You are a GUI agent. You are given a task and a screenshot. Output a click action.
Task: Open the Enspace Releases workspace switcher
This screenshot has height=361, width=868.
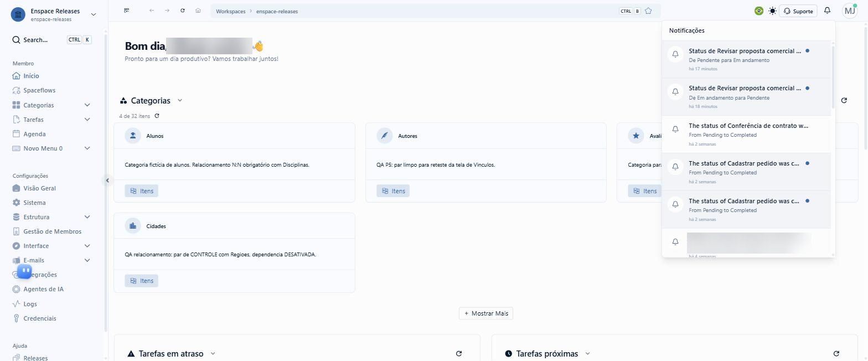pyautogui.click(x=53, y=14)
